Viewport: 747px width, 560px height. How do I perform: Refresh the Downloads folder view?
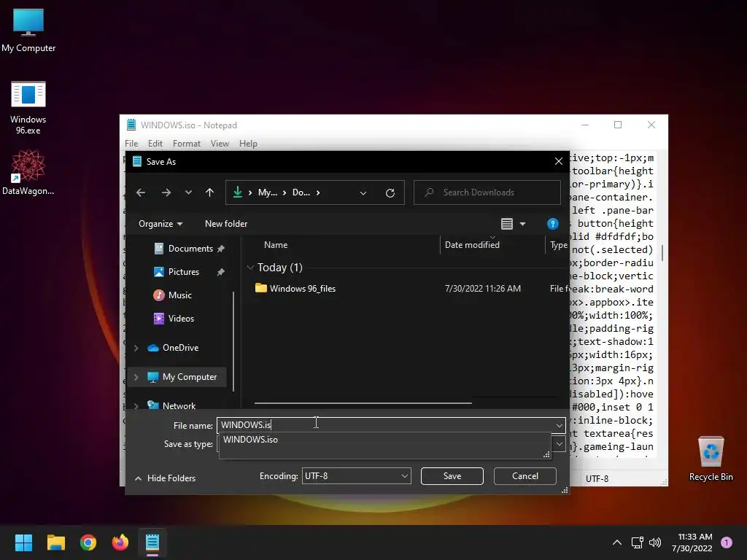pyautogui.click(x=390, y=192)
